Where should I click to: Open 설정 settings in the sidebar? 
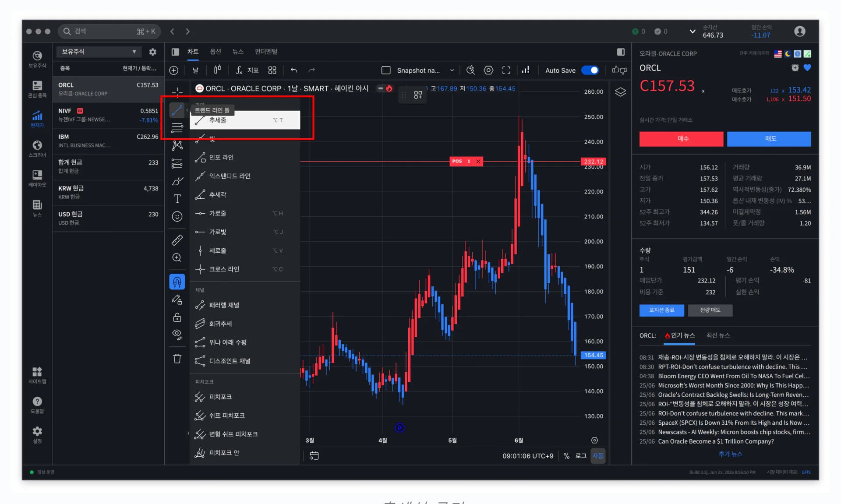pos(37,435)
